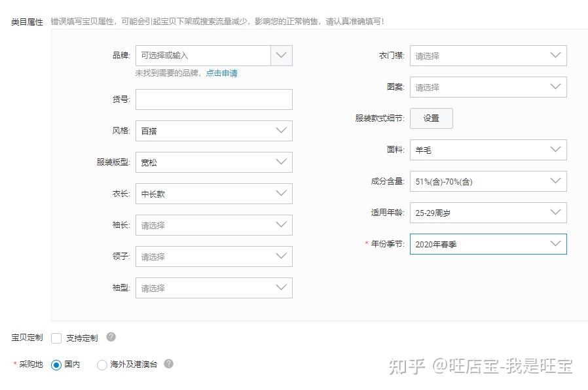Click into the 货号 input field
Viewport: 588px width, 390px height.
[213, 99]
